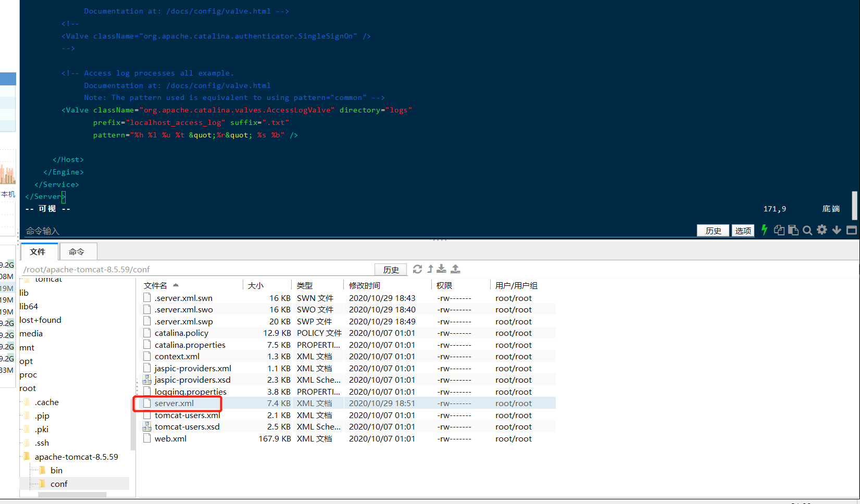Open terminal settings gear icon
860x504 pixels.
click(x=822, y=230)
